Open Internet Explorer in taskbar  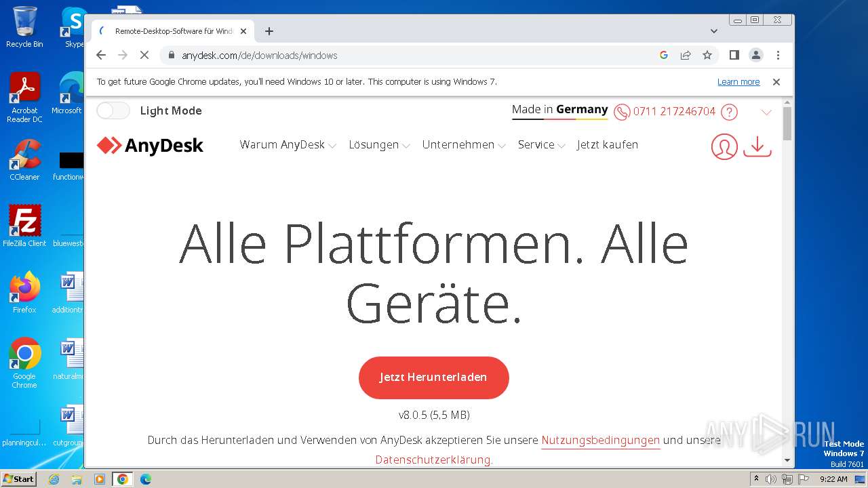[x=54, y=479]
